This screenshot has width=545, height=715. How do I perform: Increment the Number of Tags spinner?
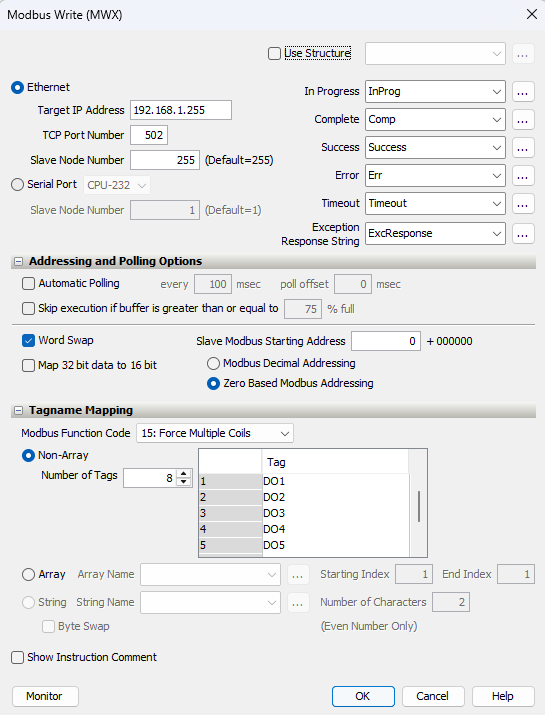pos(183,473)
